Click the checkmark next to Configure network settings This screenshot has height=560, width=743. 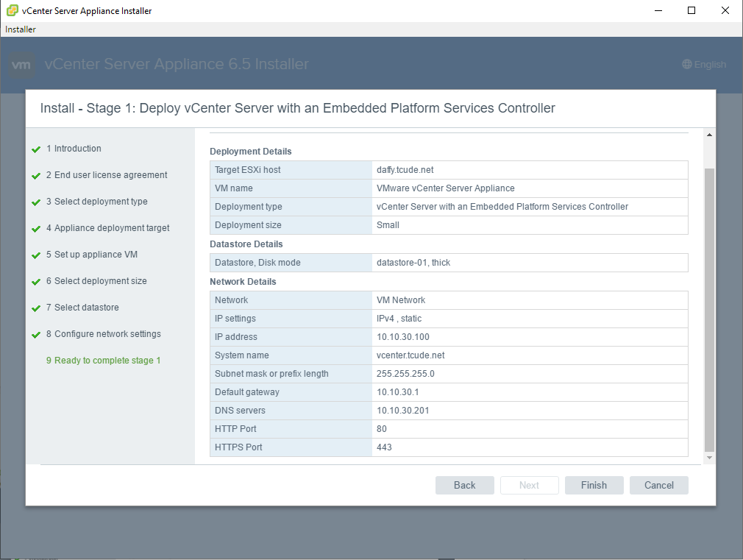(x=36, y=336)
